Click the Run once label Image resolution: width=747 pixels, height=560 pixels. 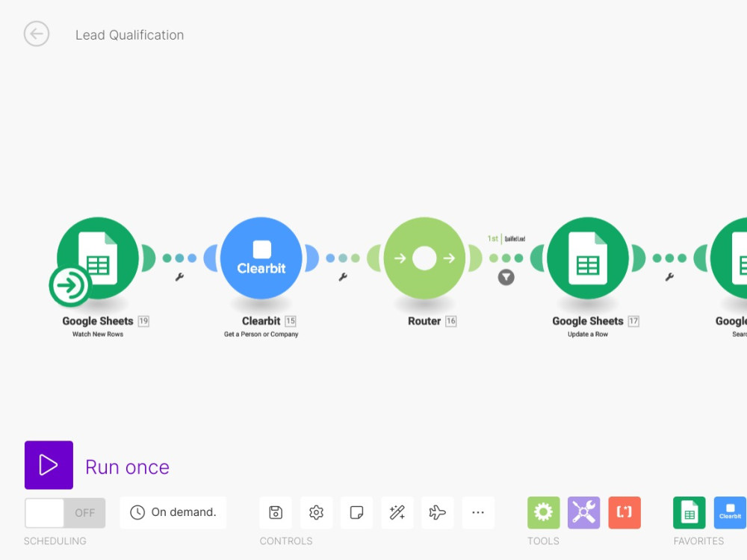point(127,467)
